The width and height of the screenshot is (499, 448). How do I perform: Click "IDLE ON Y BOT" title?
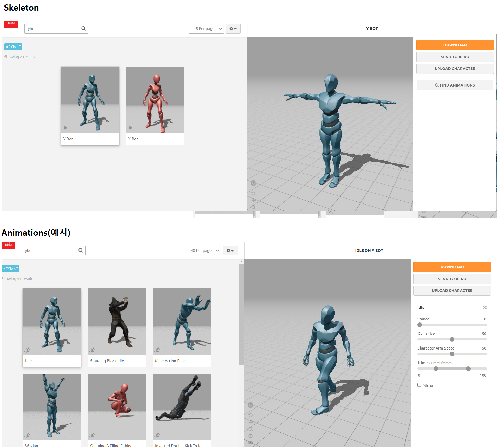coord(369,251)
